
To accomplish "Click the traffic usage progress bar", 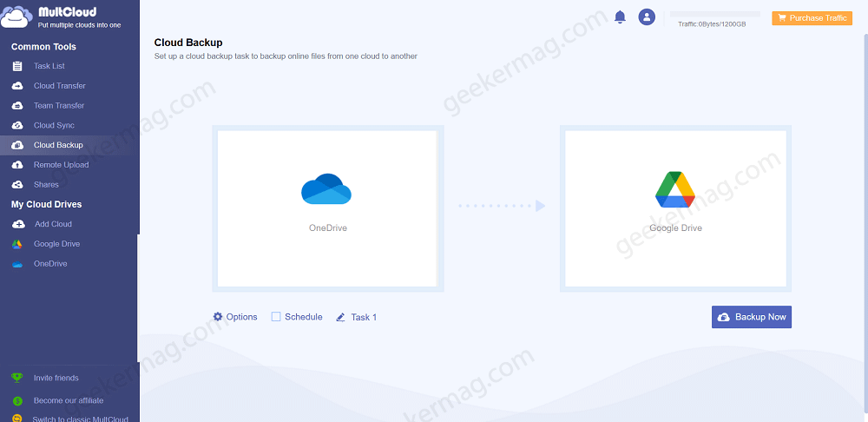I will pyautogui.click(x=714, y=14).
